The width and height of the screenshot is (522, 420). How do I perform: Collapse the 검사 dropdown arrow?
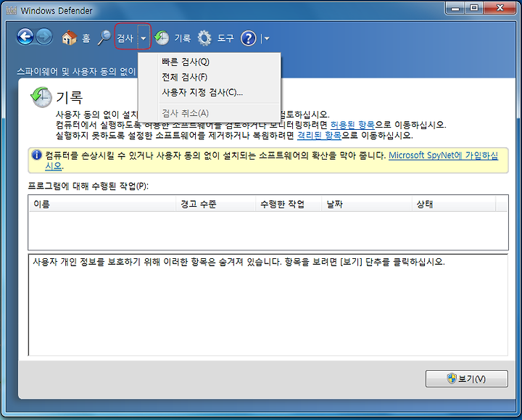click(143, 38)
